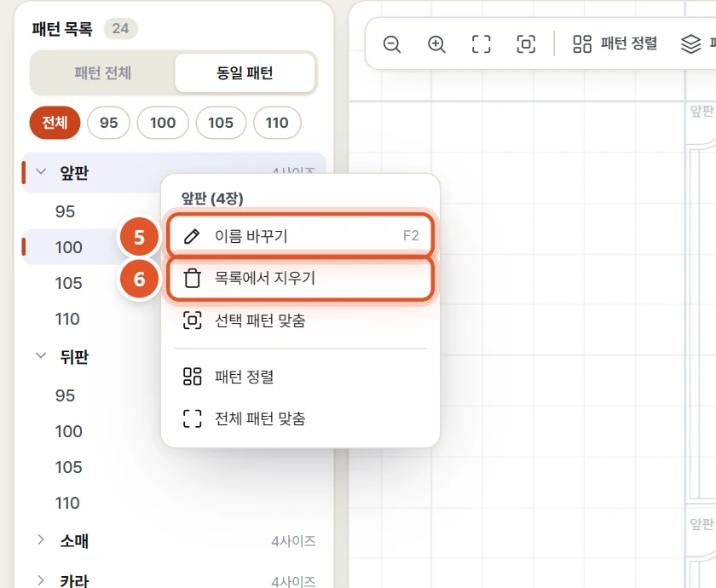Select size 100 under 뒤판
The image size is (716, 588).
[68, 431]
